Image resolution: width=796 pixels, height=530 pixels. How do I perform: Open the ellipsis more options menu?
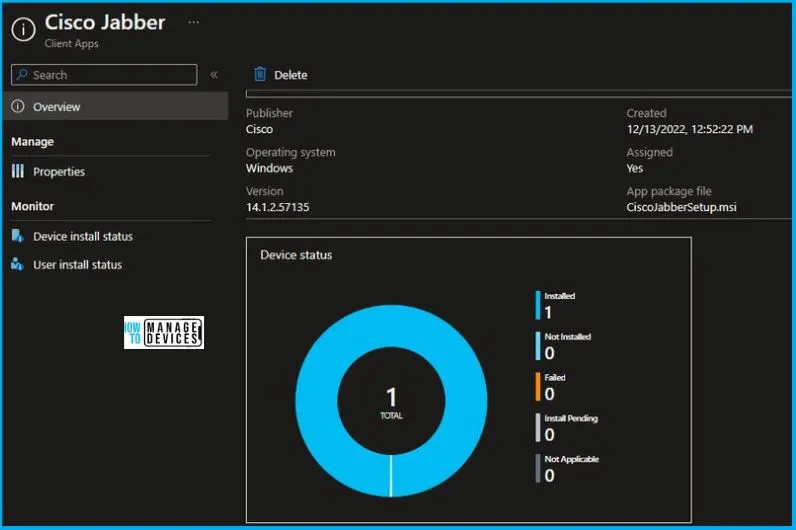tap(193, 22)
